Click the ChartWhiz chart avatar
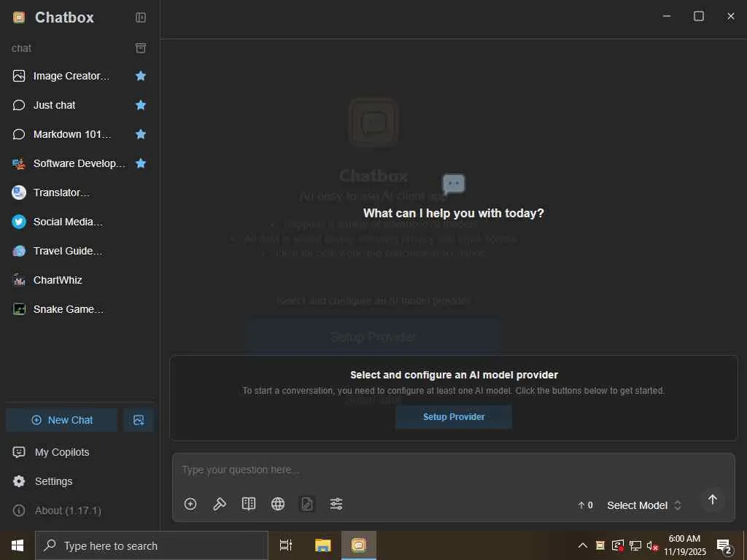 [x=18, y=280]
